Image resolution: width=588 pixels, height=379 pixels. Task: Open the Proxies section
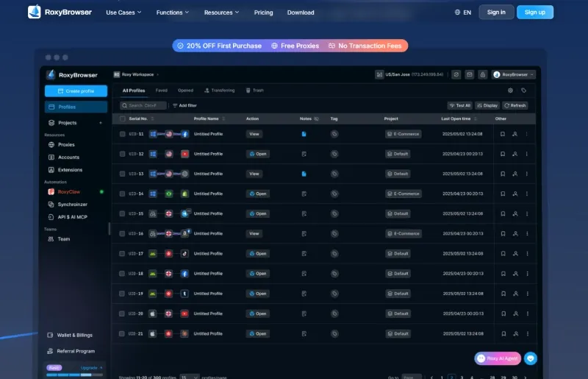click(x=62, y=145)
